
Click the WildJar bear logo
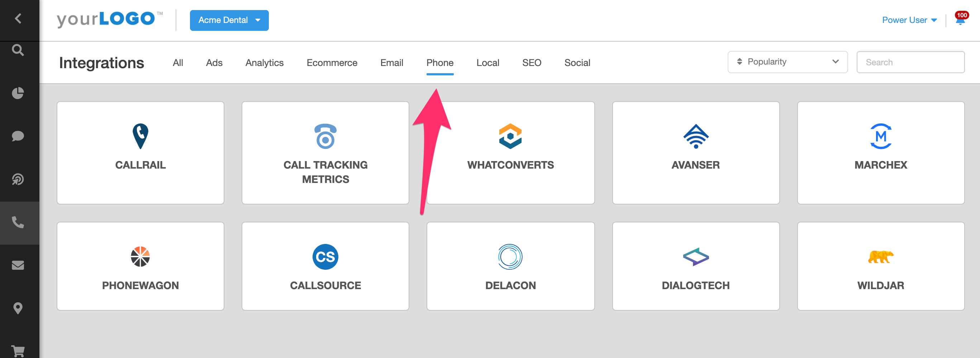tap(881, 257)
